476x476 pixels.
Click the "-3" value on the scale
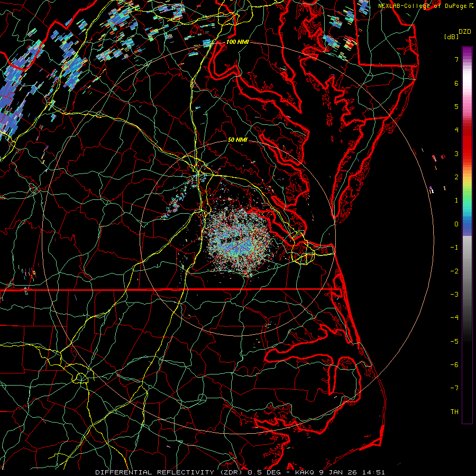(454, 295)
